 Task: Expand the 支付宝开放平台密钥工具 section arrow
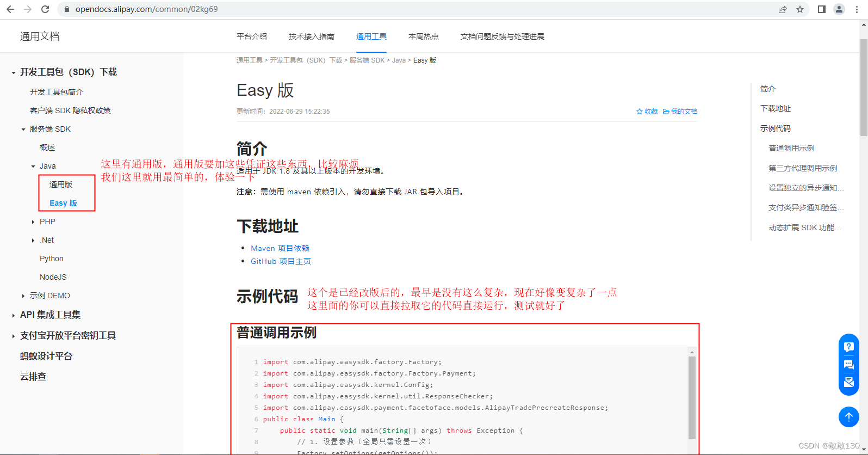tap(14, 336)
